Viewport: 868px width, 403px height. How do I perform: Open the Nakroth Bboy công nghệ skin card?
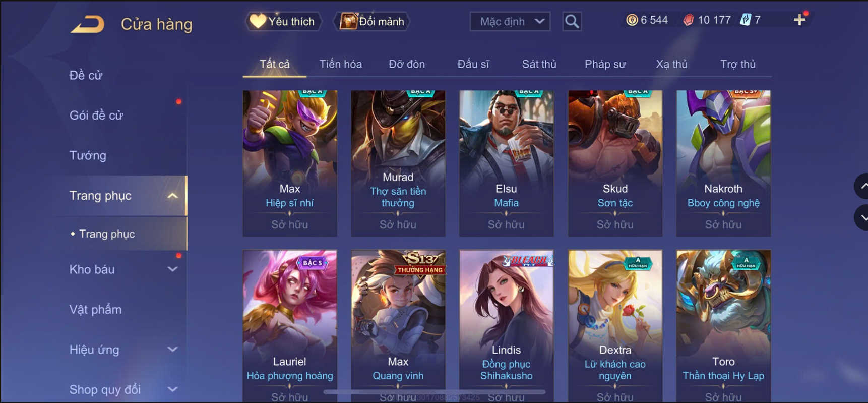[723, 163]
